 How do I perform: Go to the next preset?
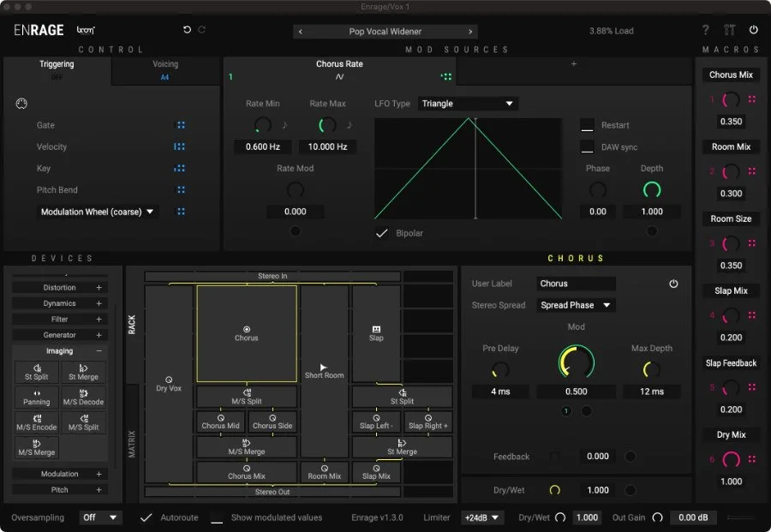tap(470, 32)
